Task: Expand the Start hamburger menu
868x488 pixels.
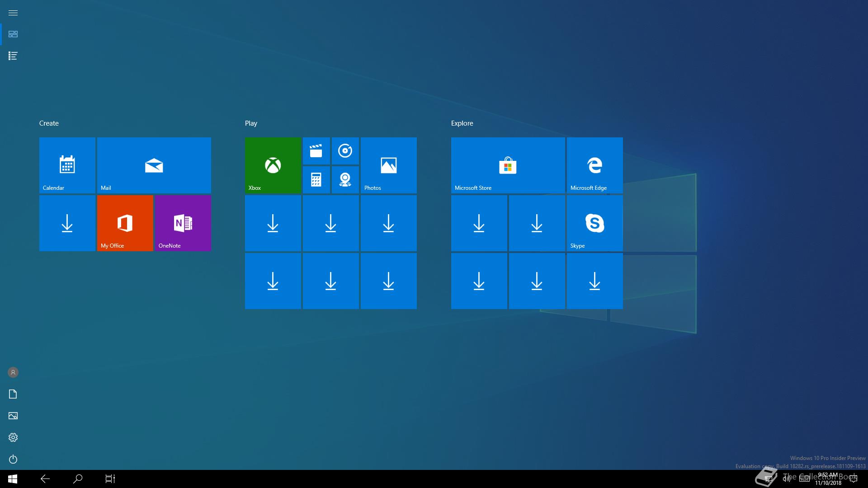Action: [x=13, y=13]
